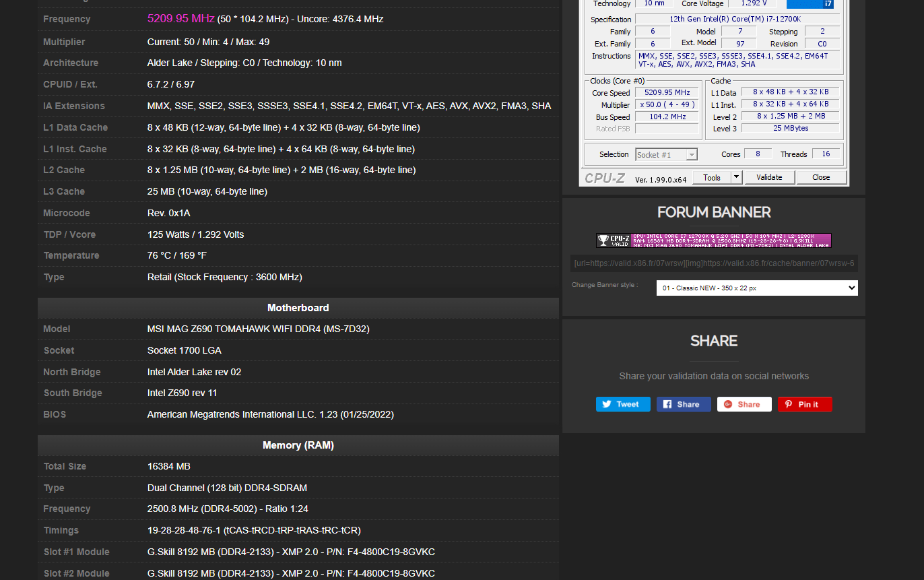This screenshot has height=580, width=924.
Task: Click the Motherboard section header
Action: [298, 308]
